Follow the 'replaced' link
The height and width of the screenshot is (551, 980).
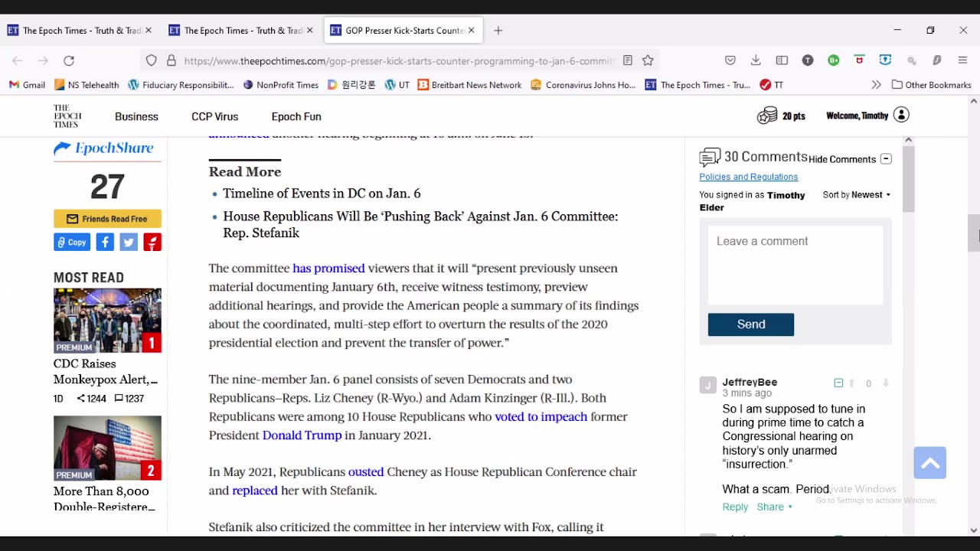pos(255,491)
